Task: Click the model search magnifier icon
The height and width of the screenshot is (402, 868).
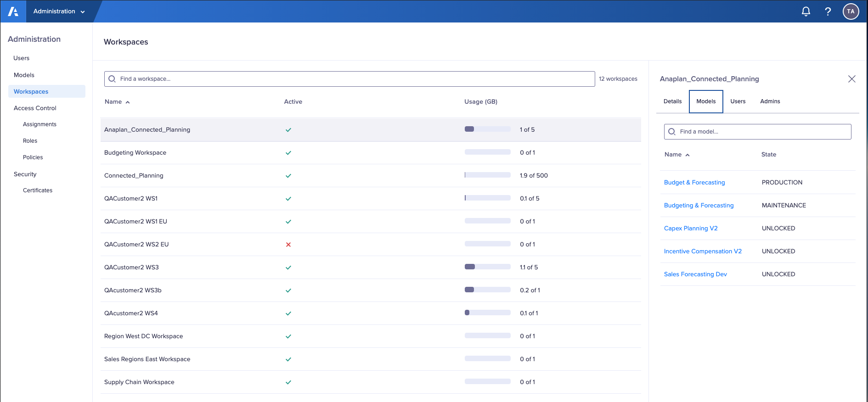Action: point(671,132)
